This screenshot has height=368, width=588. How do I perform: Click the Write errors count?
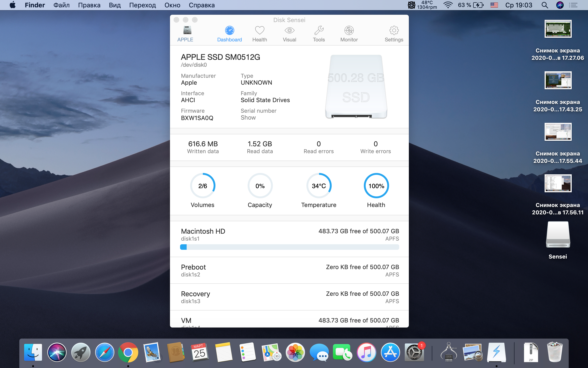[x=376, y=144]
